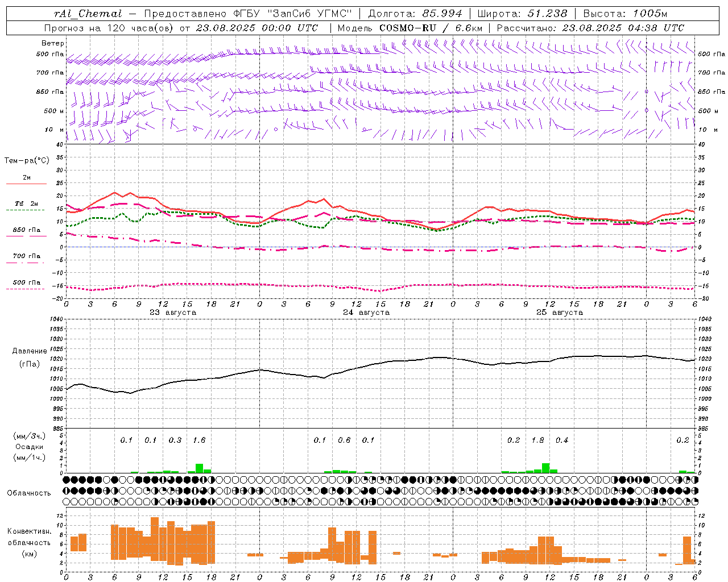Click the "Тем-ра(°C)" temperature label
Viewport: 728px width, 582px height.
[27, 161]
